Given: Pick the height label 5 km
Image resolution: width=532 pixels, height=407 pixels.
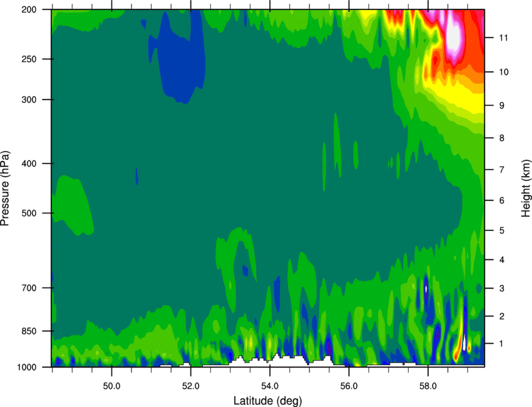Looking at the screenshot, I should (501, 230).
